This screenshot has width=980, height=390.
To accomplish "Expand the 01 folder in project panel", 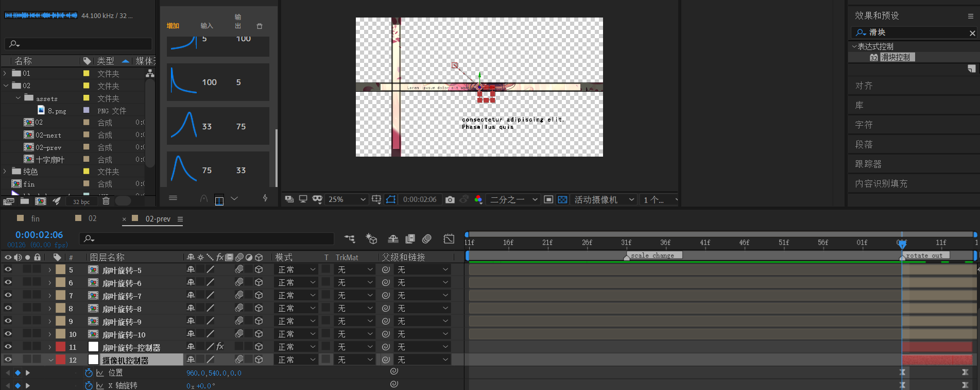I will point(5,73).
